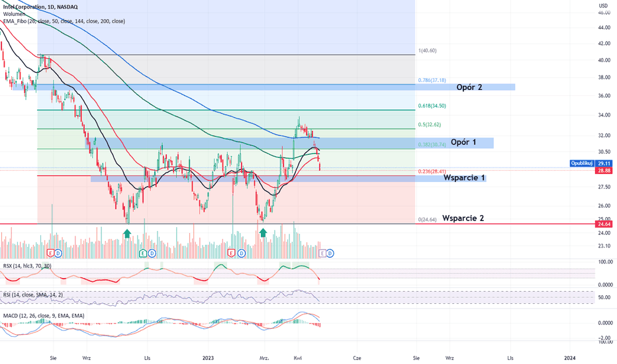Viewport: 617px width, 364px height.
Task: Select the RSI indicator legend
Action: tap(32, 295)
